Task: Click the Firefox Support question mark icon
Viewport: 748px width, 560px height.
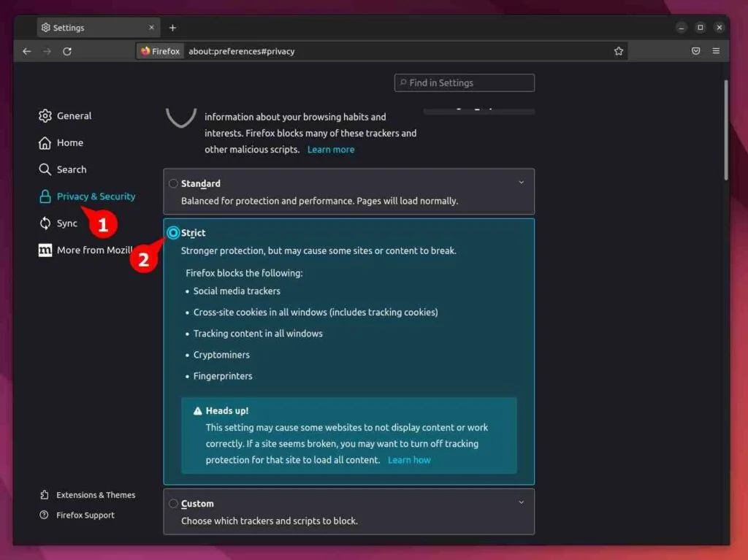Action: click(44, 515)
